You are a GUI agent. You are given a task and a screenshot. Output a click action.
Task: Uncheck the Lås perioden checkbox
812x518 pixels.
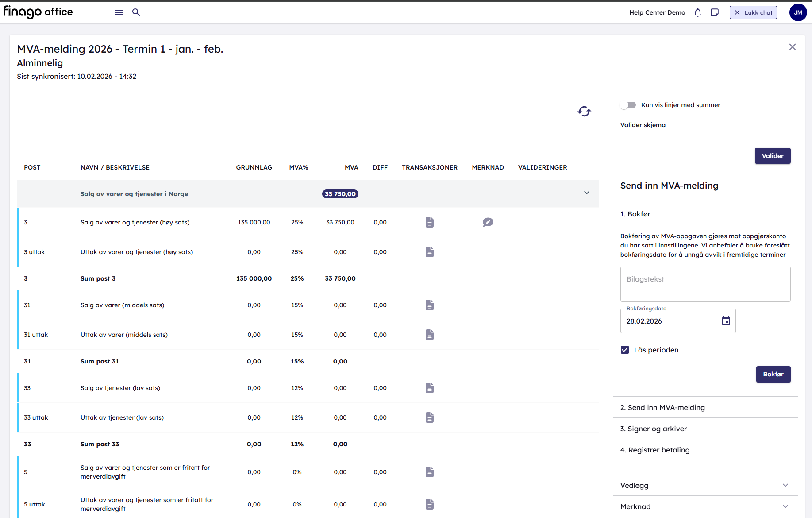pyautogui.click(x=625, y=350)
